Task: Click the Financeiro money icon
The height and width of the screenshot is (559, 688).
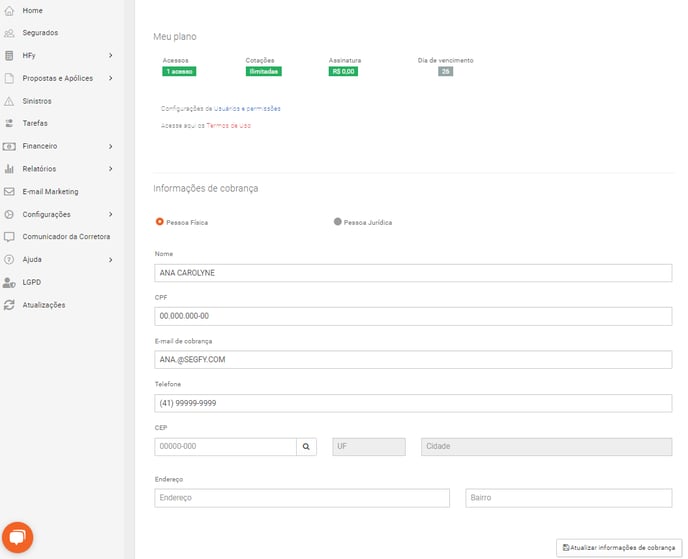Action: point(9,146)
